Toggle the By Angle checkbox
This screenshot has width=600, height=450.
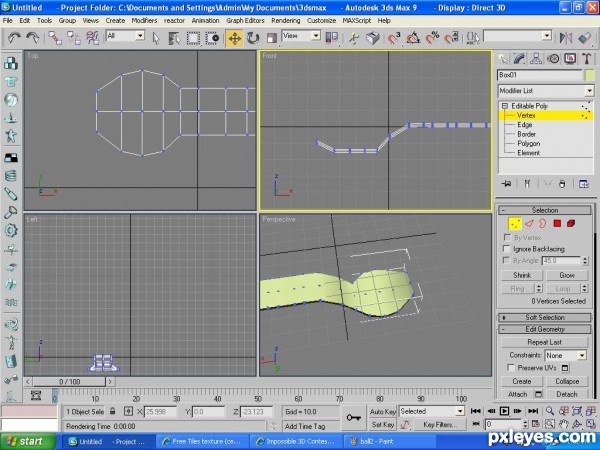point(506,261)
